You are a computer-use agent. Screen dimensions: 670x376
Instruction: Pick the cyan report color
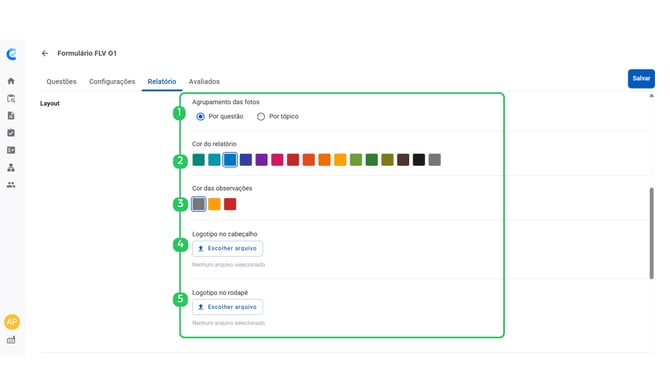[214, 160]
